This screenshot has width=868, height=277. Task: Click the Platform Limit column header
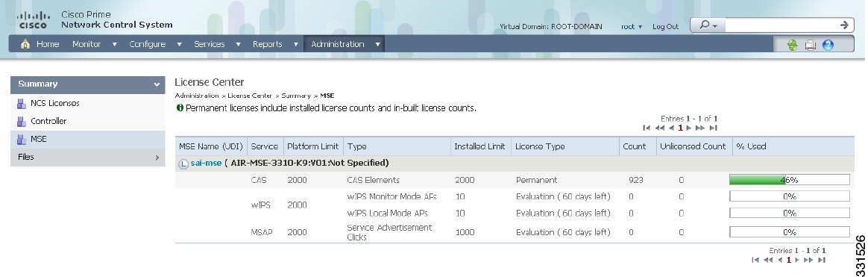312,146
